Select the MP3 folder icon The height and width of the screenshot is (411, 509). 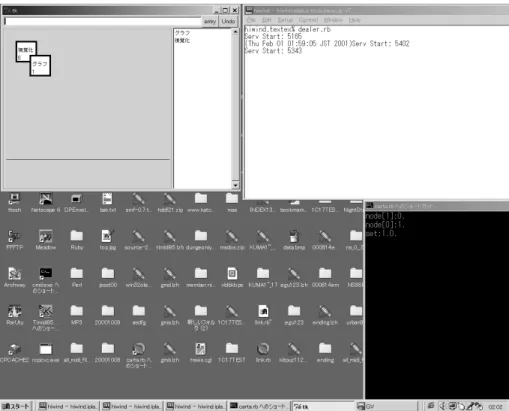[x=77, y=315]
